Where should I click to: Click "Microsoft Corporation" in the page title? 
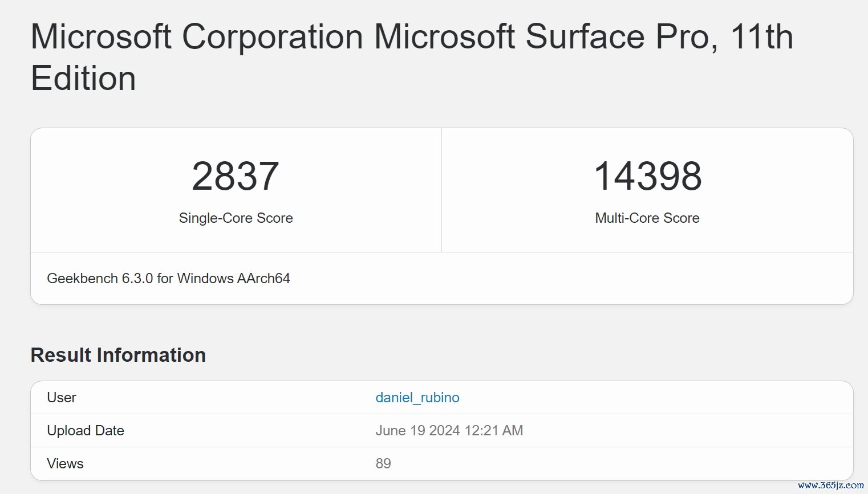click(197, 38)
